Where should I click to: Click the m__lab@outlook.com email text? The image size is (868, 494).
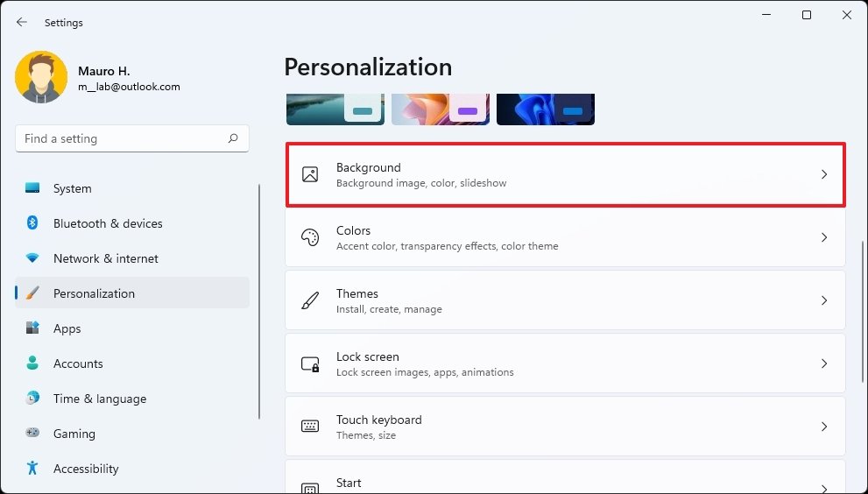(x=129, y=87)
